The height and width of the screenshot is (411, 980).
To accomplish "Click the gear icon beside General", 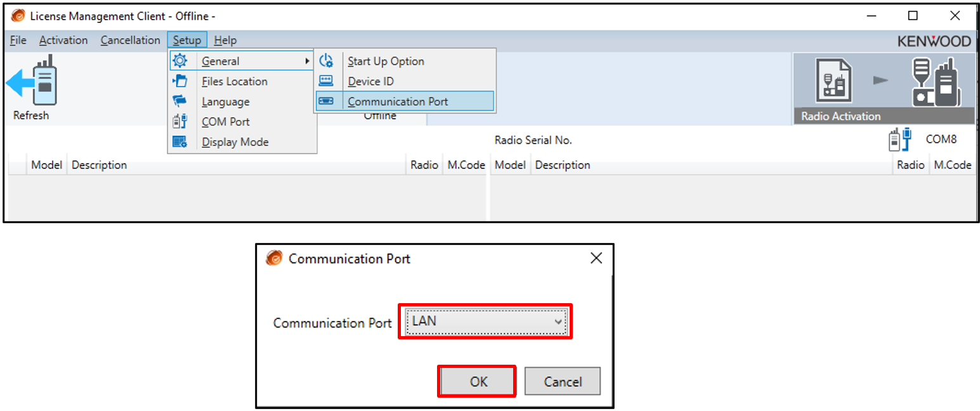I will click(x=180, y=61).
